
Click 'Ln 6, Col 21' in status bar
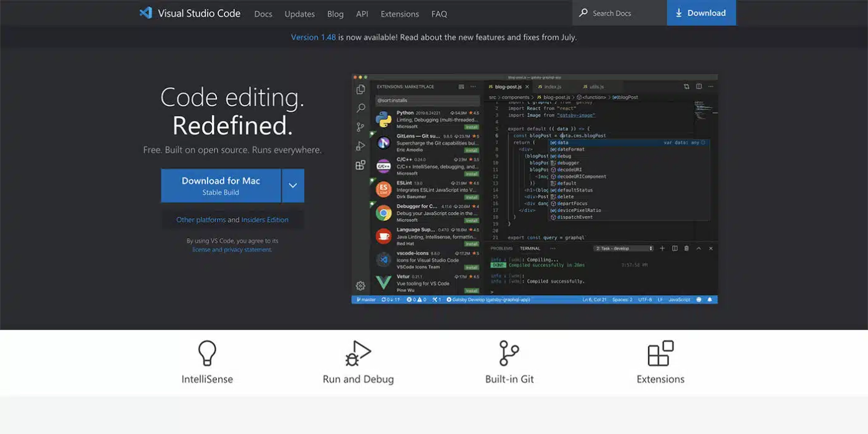click(x=595, y=300)
